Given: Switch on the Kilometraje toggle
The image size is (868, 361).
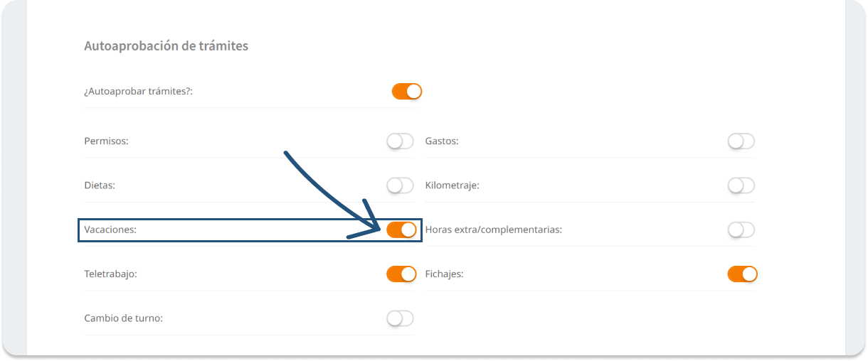Looking at the screenshot, I should point(741,185).
